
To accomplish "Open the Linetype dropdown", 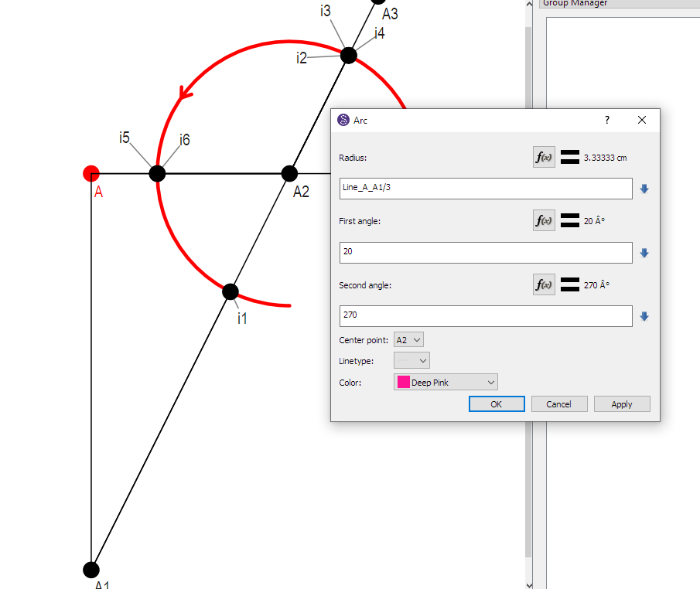I will point(411,360).
